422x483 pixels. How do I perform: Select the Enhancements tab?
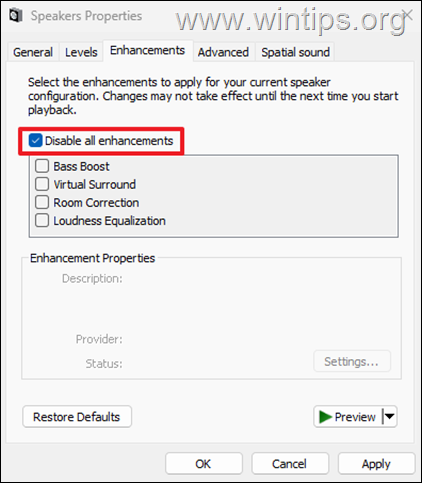pos(148,50)
